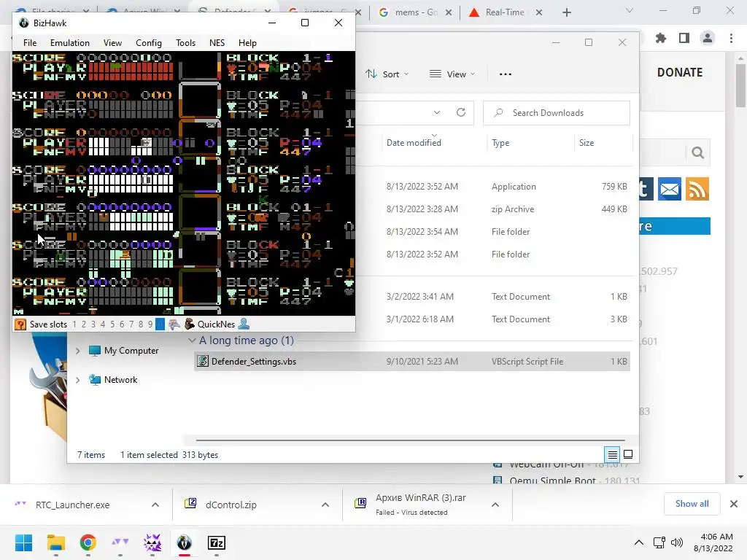The image size is (747, 560).
Task: Click the BizHawk title bar app icon
Action: click(x=23, y=23)
